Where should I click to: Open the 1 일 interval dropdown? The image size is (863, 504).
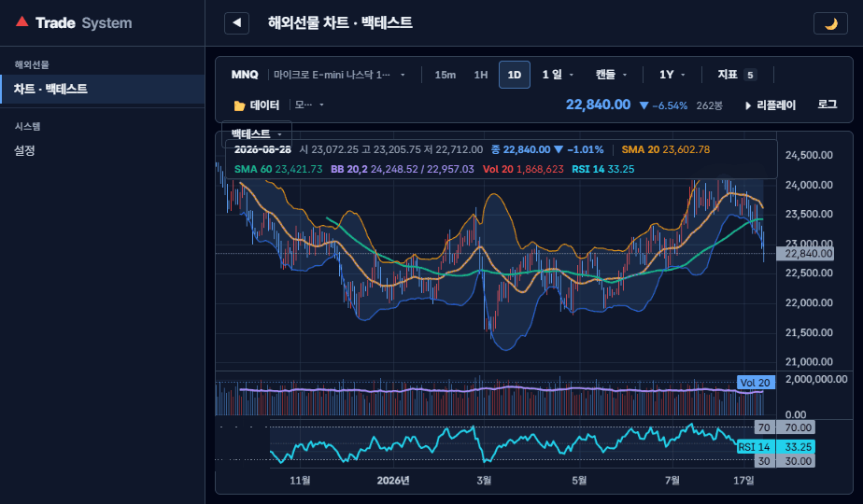(558, 75)
